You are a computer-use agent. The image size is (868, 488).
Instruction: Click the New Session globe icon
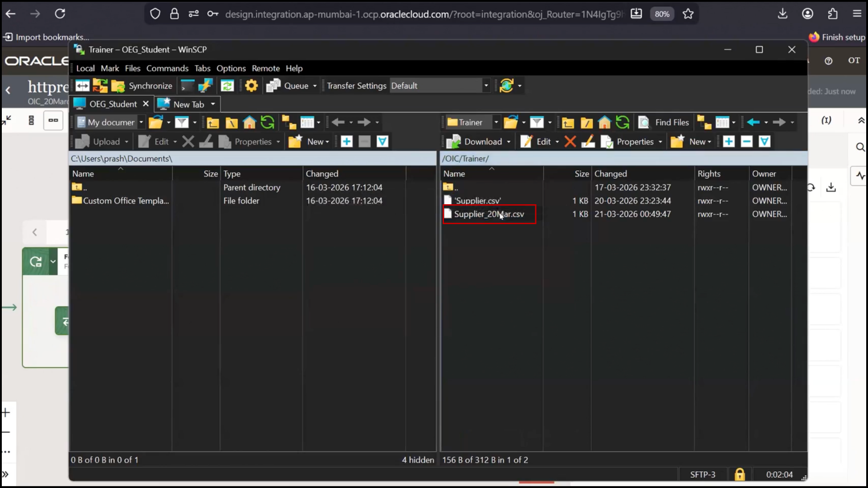click(507, 86)
